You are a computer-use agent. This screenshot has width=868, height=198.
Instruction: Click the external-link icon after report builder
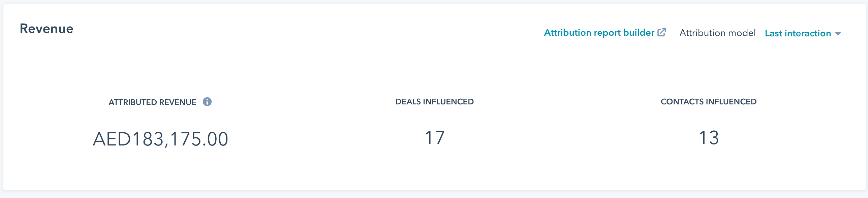[x=662, y=32]
